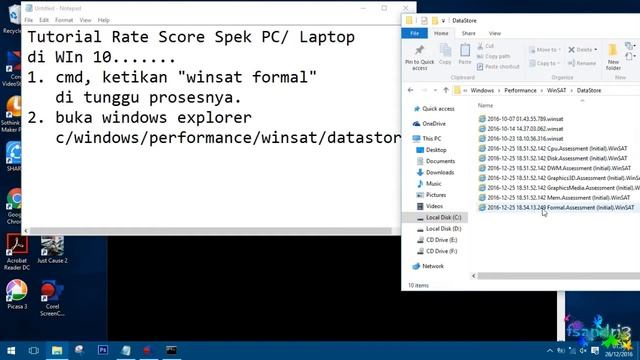This screenshot has height=360, width=640.
Task: Click WinSAT in the address breadcrumb
Action: tap(556, 90)
